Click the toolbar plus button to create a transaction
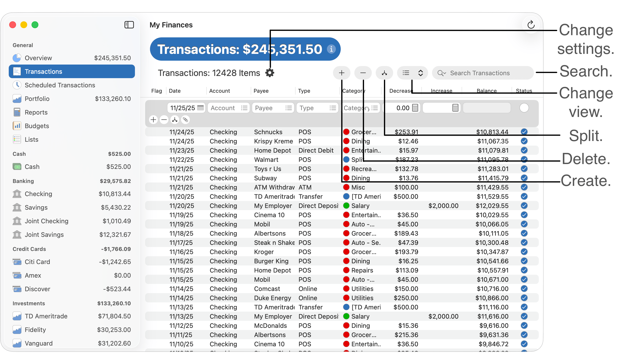The height and width of the screenshot is (364, 631). (x=341, y=73)
